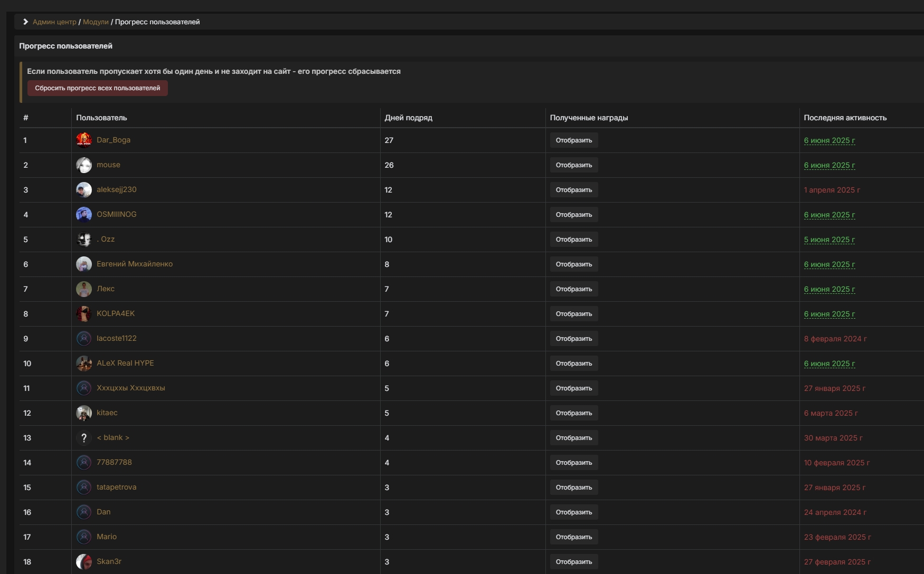The width and height of the screenshot is (924, 574).
Task: Click Отобразить in Лекс row
Action: pos(573,289)
